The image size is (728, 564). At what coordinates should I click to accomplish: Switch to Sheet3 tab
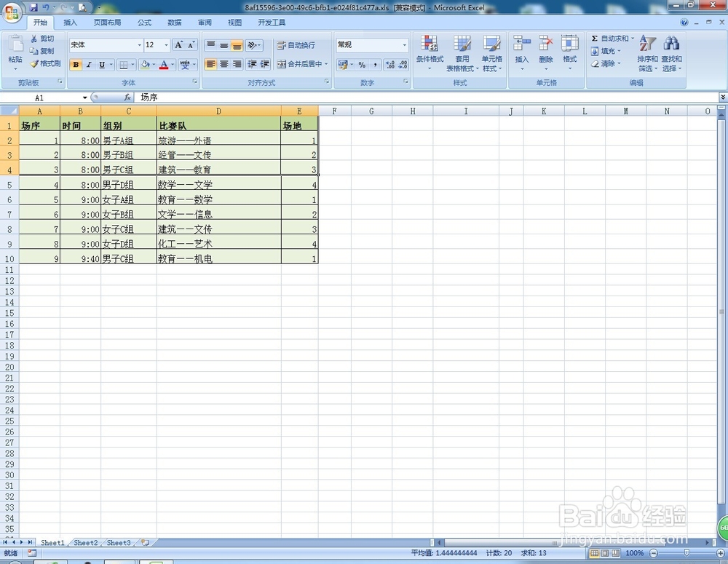pyautogui.click(x=119, y=543)
